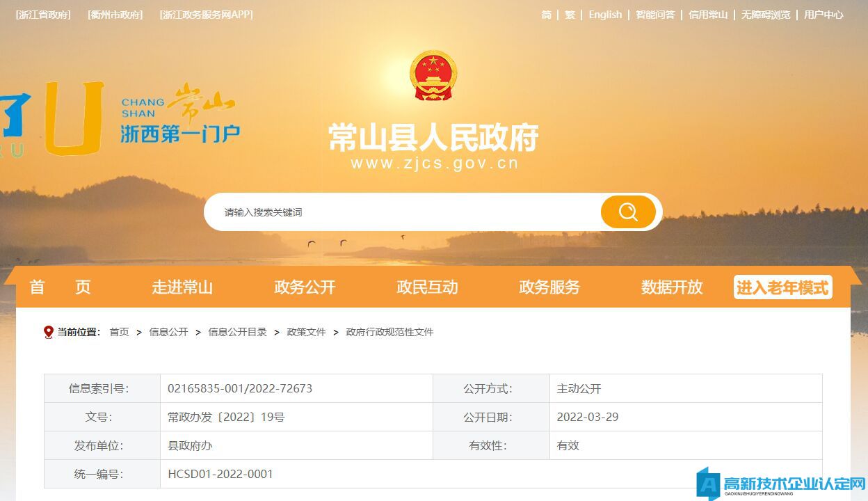Open 智能问答 smart Q&A

coord(655,15)
